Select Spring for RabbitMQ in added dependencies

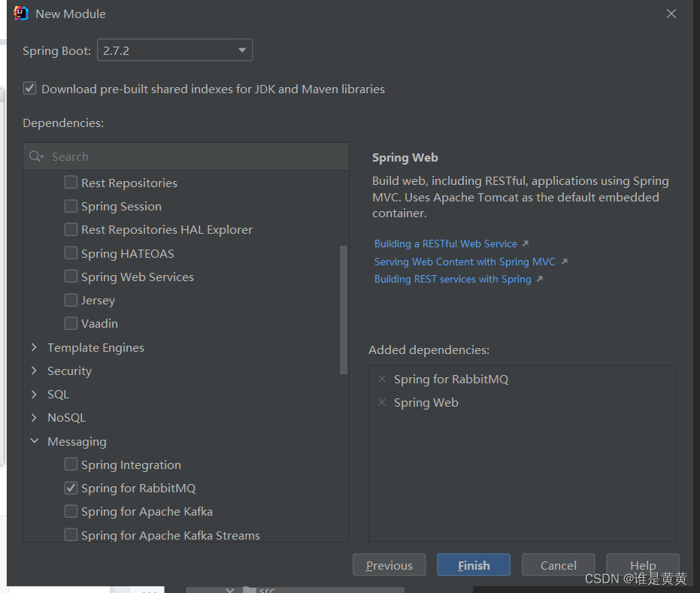(451, 380)
